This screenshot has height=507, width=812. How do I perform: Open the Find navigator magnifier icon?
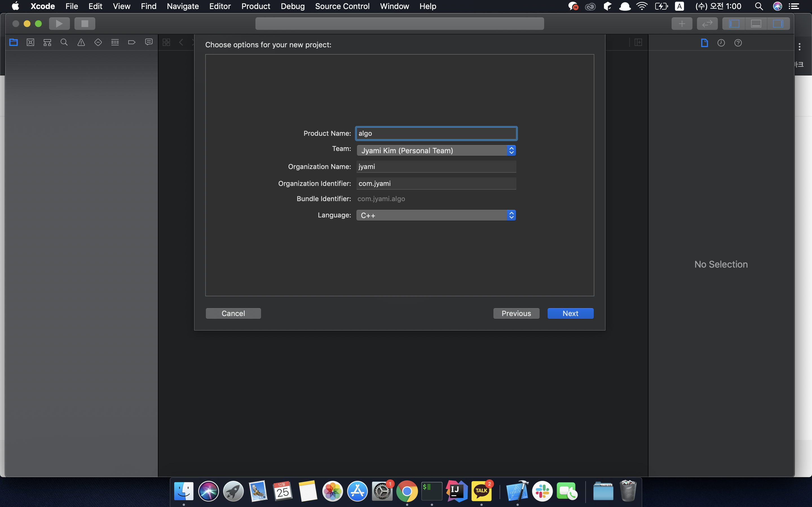click(64, 42)
